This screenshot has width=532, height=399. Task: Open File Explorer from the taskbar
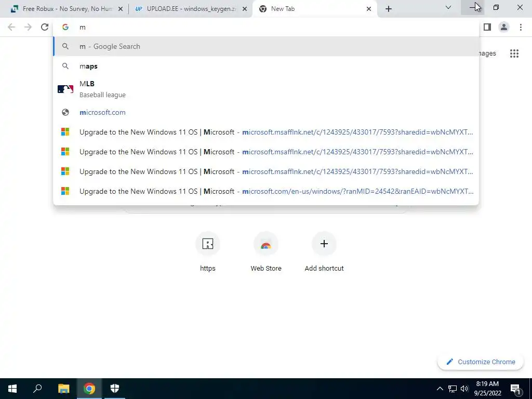point(63,389)
